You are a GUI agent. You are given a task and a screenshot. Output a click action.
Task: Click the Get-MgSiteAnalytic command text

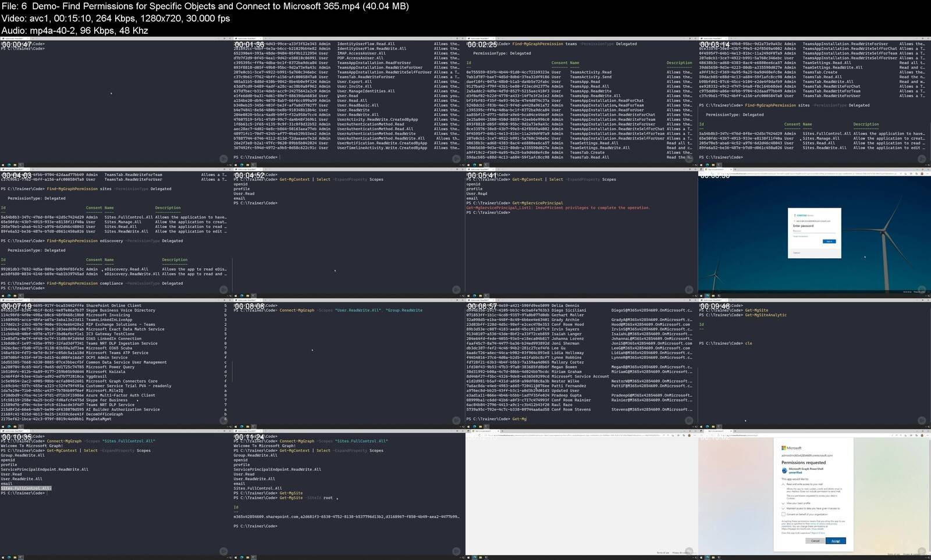[x=766, y=315]
